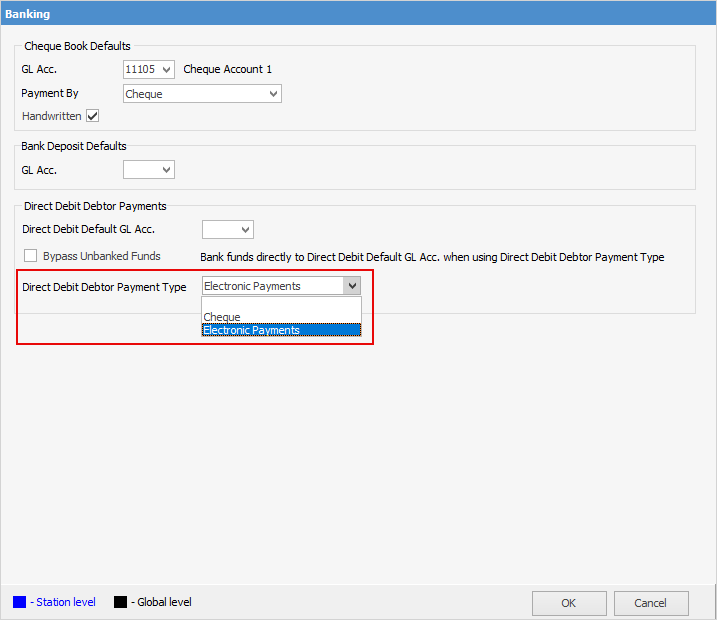The width and height of the screenshot is (717, 620).
Task: Click the Payment By label
Action: [50, 93]
